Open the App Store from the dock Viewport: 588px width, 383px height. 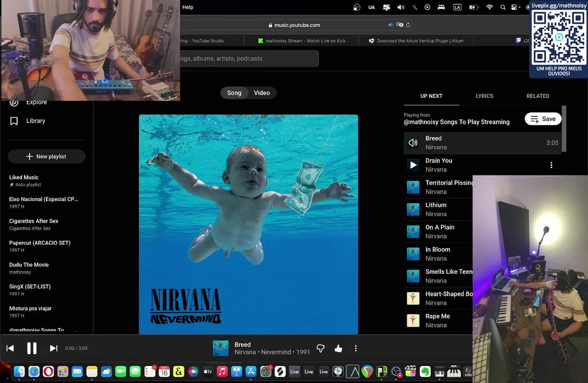pos(251,371)
